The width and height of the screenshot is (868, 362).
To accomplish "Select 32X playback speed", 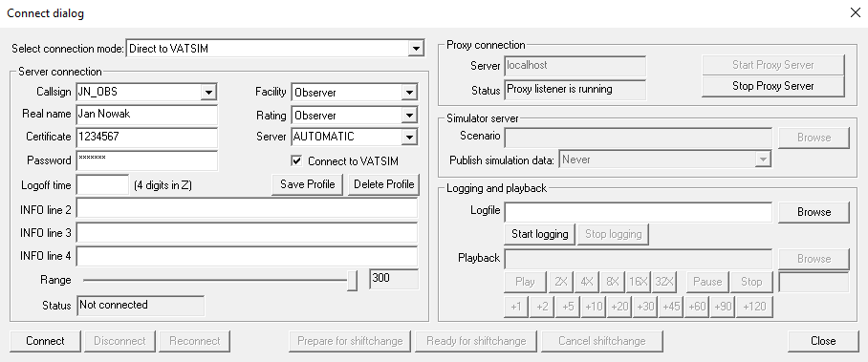I will coord(663,282).
